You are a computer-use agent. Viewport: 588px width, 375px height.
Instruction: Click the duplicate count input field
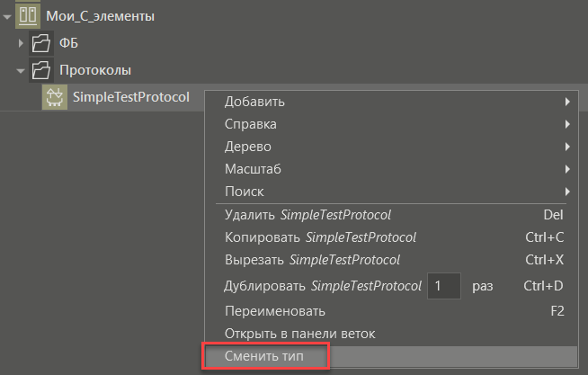point(444,286)
